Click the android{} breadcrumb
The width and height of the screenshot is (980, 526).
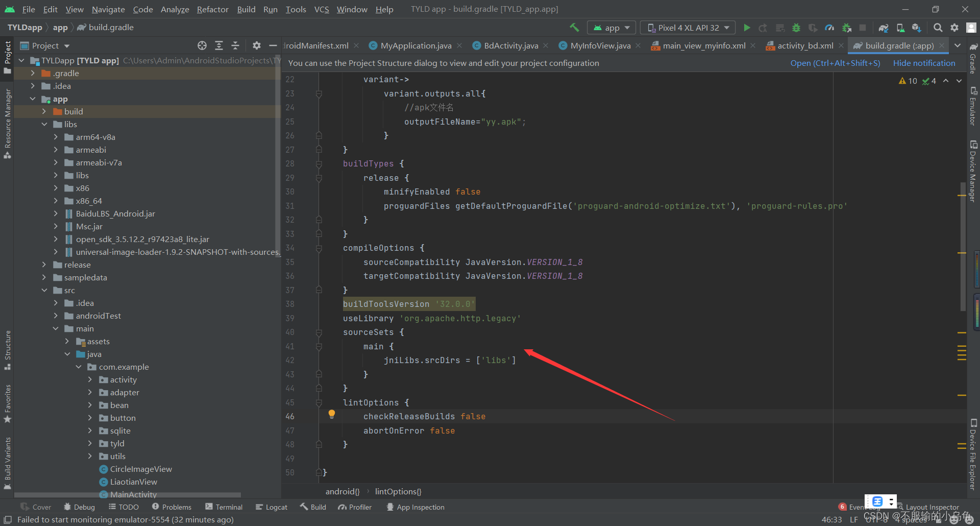[x=342, y=491]
